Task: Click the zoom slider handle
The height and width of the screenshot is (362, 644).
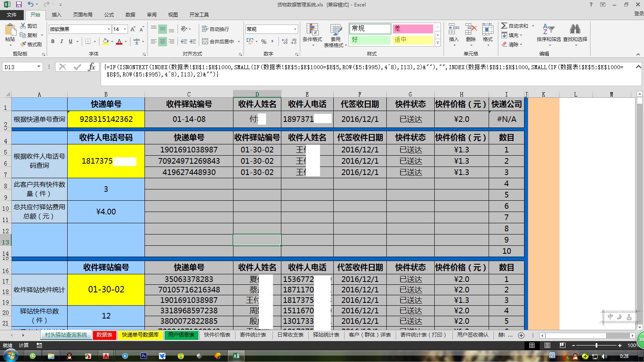Action: (596, 345)
